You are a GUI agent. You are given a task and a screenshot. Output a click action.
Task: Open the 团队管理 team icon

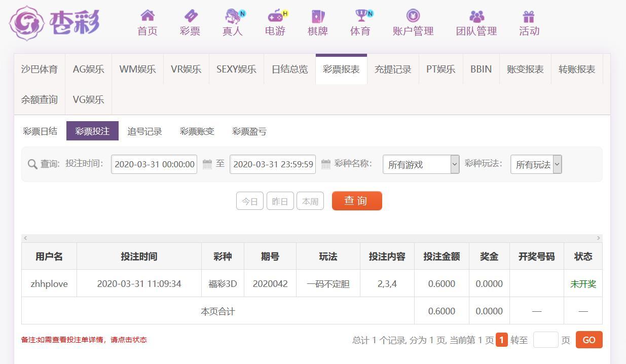click(476, 16)
